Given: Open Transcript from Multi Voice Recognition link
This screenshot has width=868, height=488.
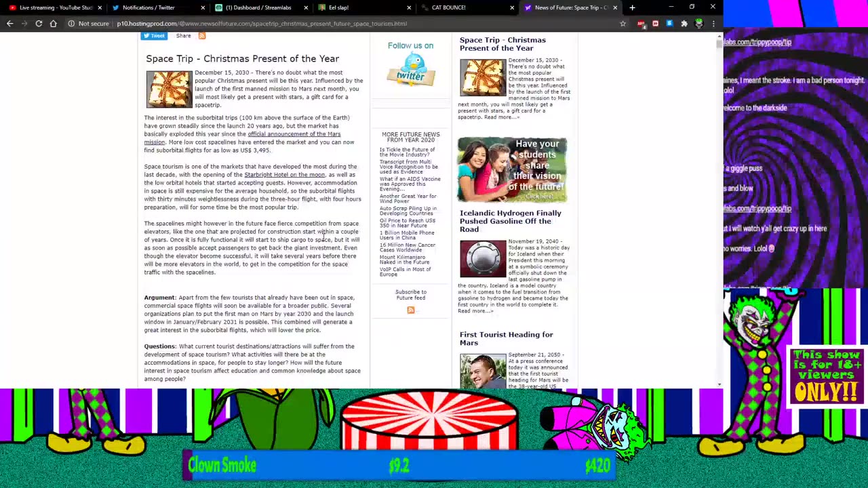Looking at the screenshot, I should click(x=408, y=167).
